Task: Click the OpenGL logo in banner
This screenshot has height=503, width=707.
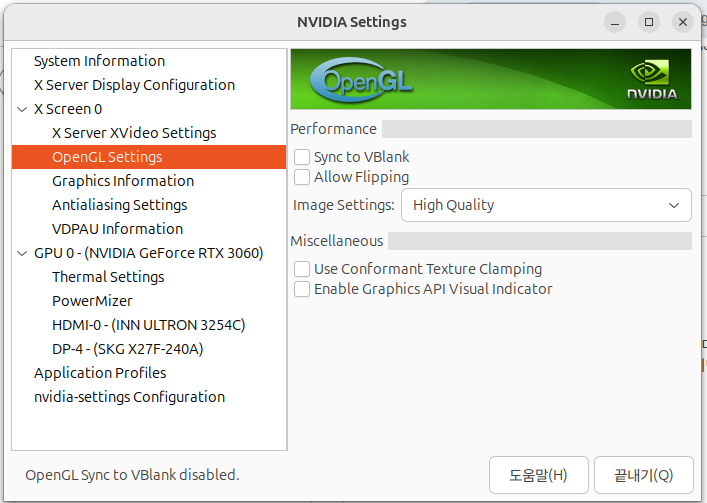Action: [x=362, y=81]
